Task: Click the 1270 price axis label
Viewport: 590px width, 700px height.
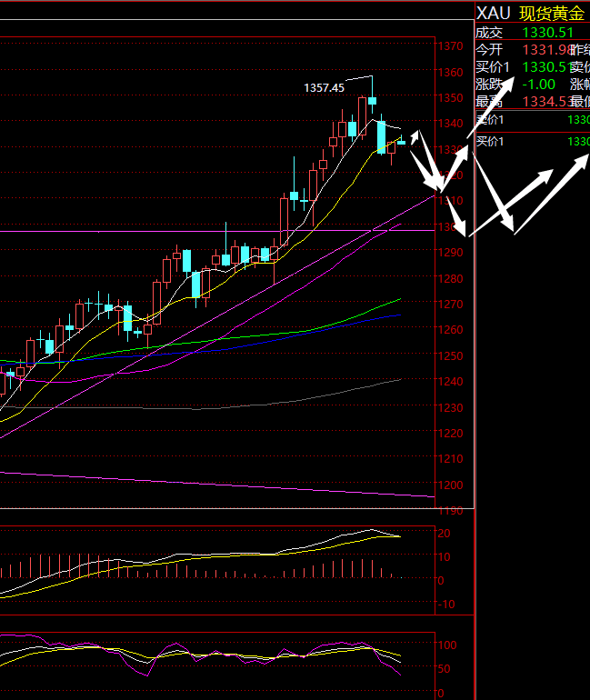Action: point(450,304)
